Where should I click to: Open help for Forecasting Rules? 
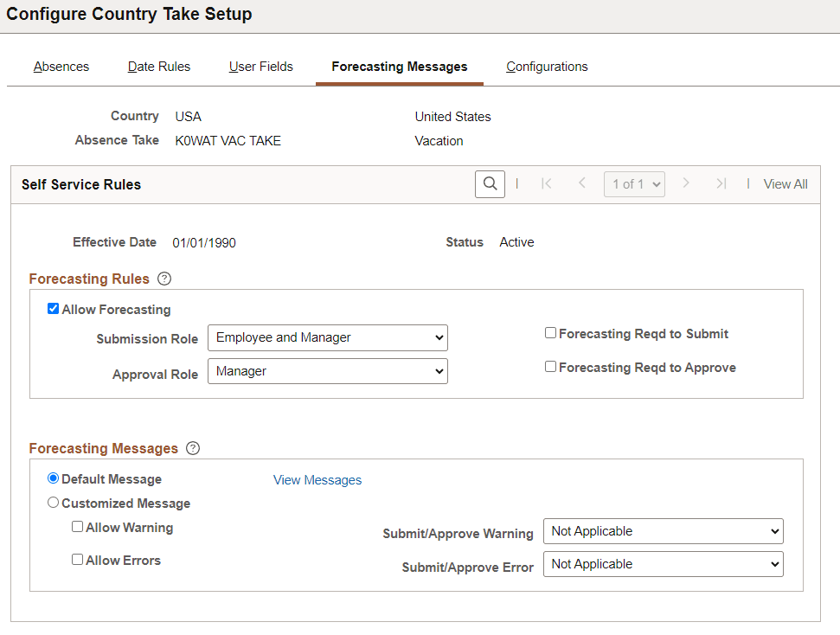[x=164, y=278]
